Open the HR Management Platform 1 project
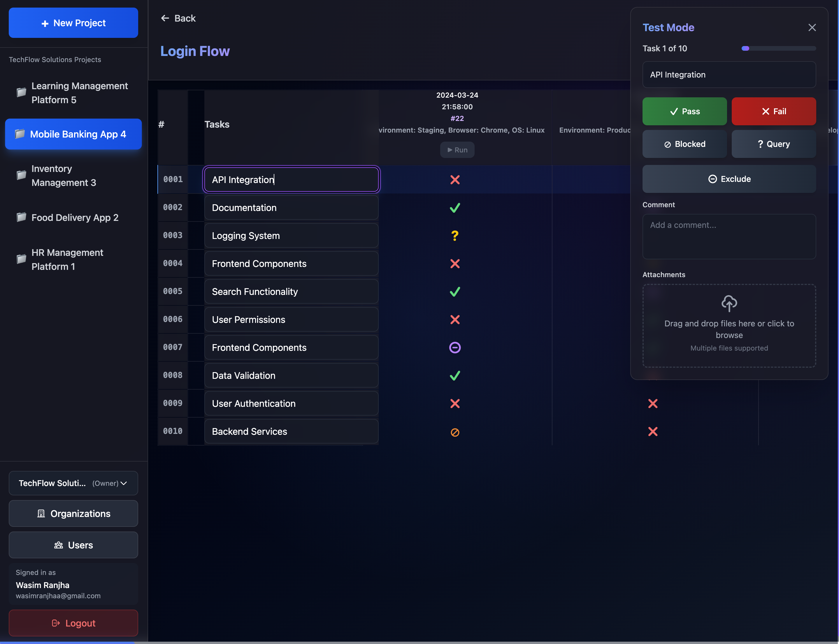Screen dimensions: 839x644 pyautogui.click(x=68, y=260)
